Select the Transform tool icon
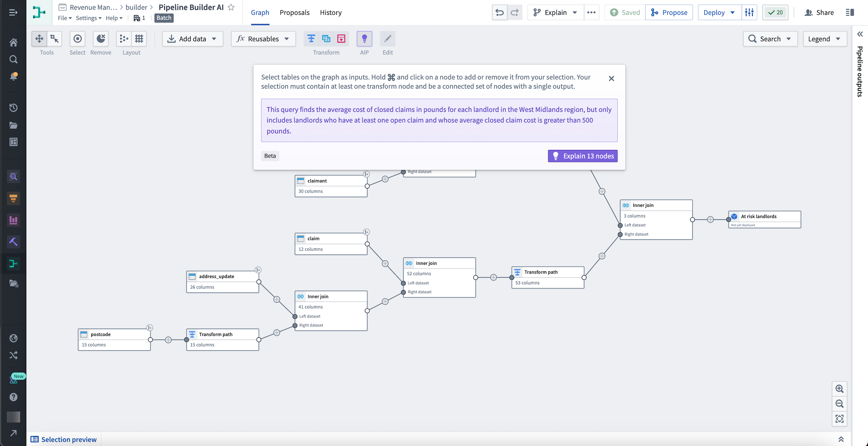This screenshot has height=446, width=868. tap(310, 39)
